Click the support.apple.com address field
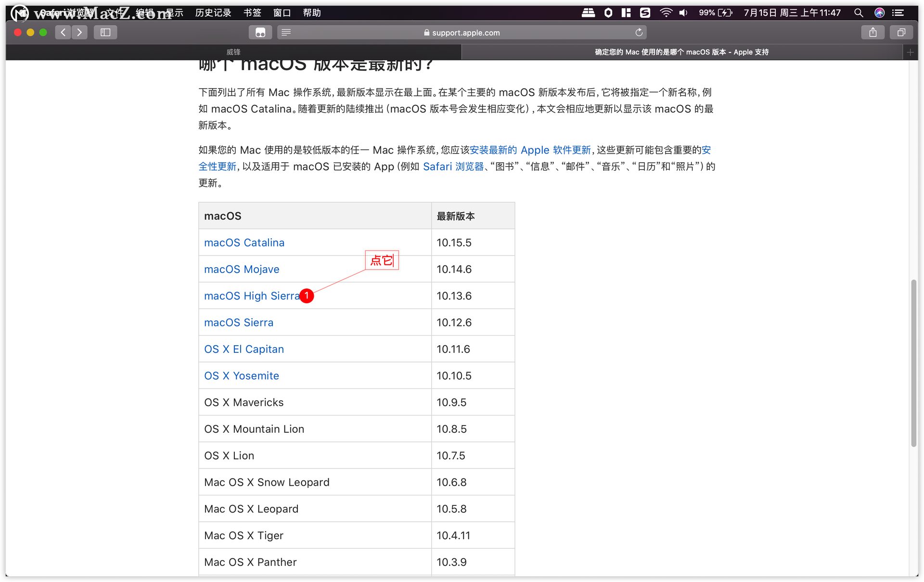Viewport: 924px width, 582px height. (x=462, y=32)
